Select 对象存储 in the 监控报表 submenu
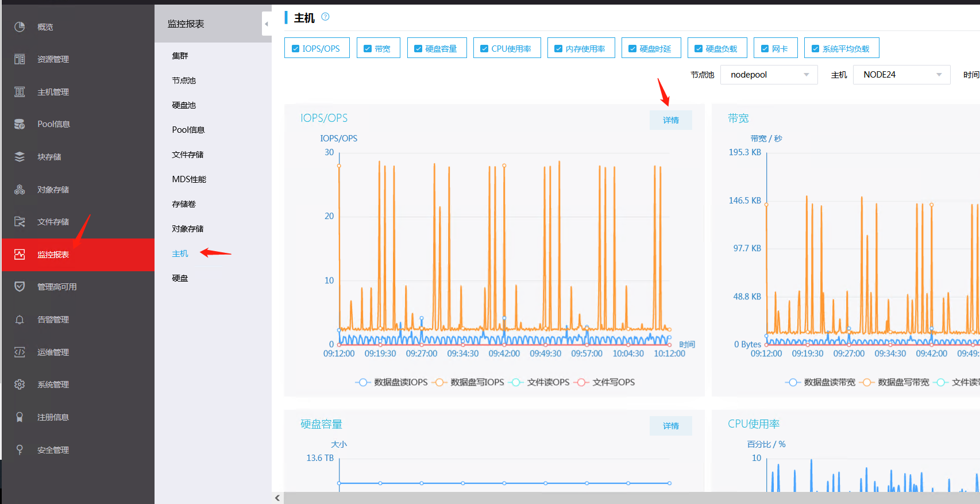The height and width of the screenshot is (504, 980). point(188,229)
